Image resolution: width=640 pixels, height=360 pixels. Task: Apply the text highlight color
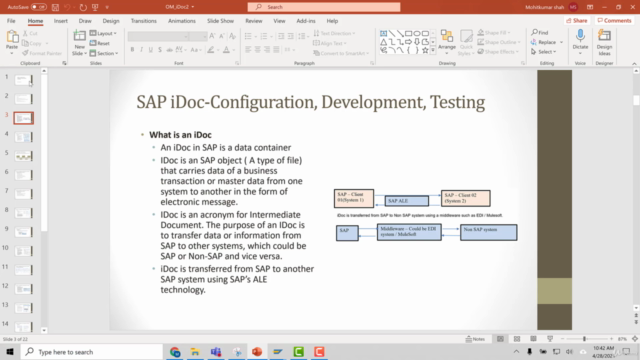pos(211,50)
